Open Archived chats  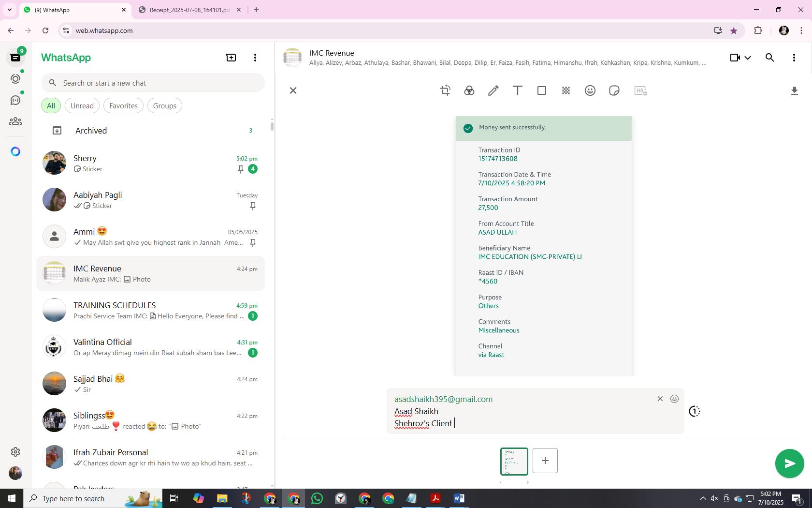tap(150, 131)
